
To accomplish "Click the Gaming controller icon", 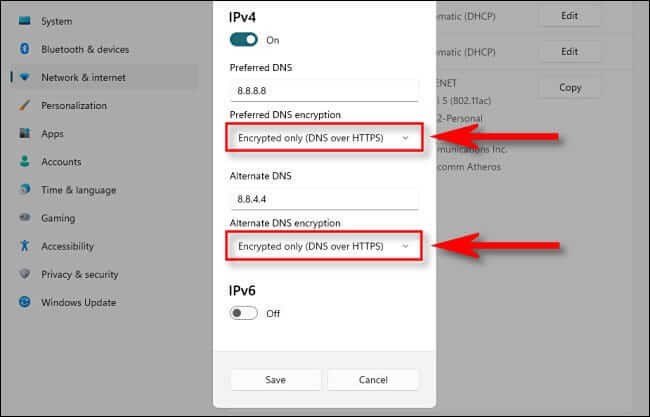I will 23,218.
